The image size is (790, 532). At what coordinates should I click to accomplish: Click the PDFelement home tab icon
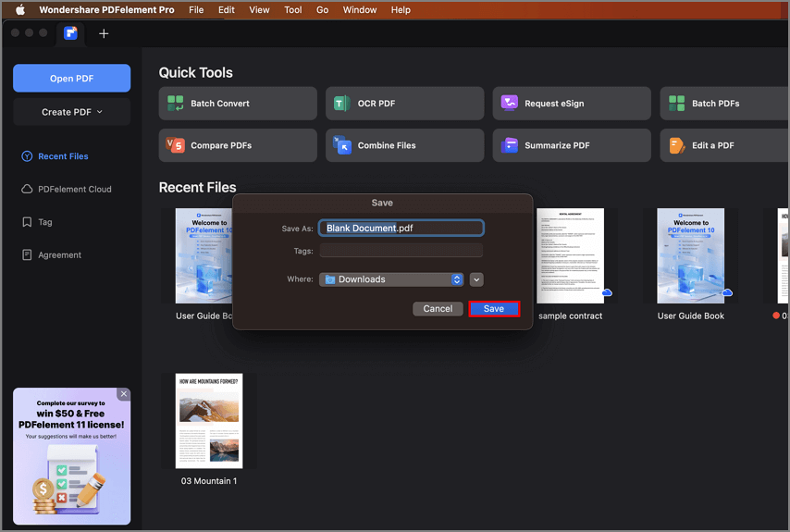70,33
